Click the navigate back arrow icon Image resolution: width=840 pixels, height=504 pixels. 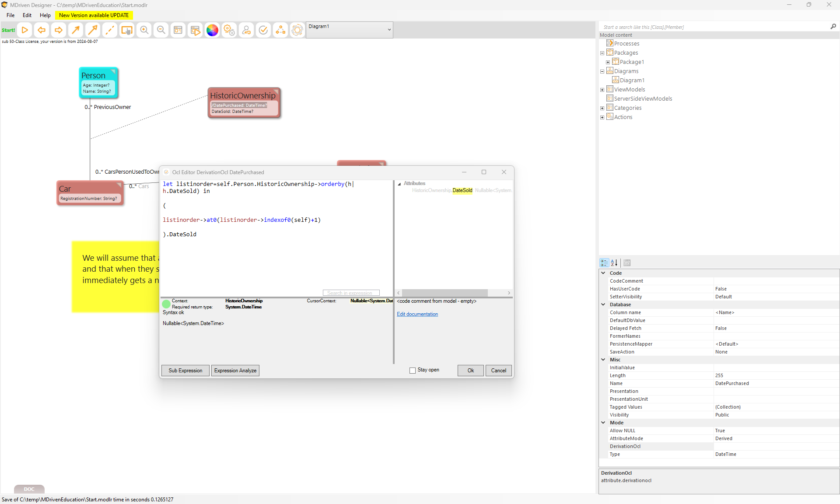point(42,30)
